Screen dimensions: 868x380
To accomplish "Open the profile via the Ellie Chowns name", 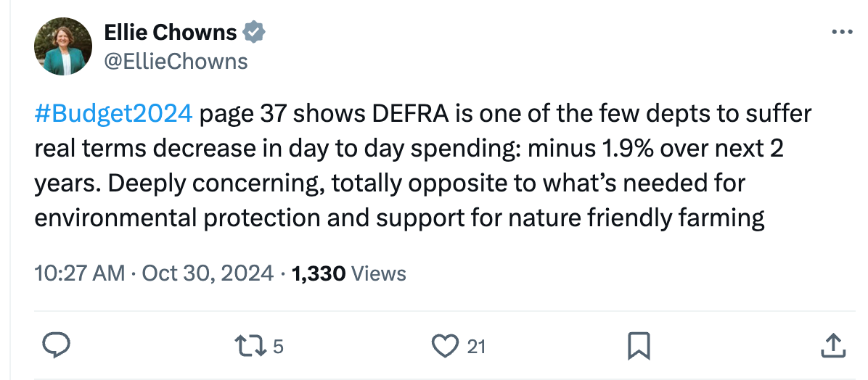I will 171,33.
